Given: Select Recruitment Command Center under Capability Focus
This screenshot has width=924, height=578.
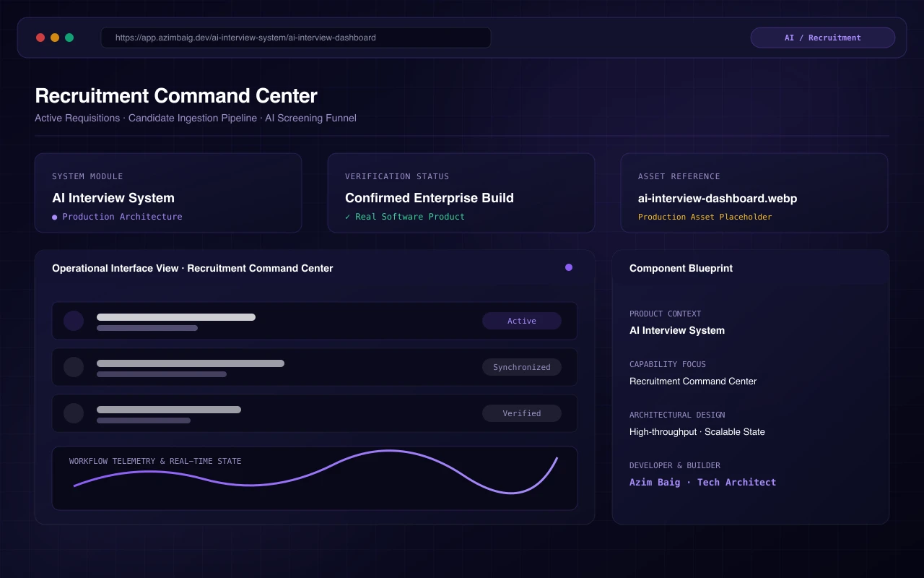Looking at the screenshot, I should pyautogui.click(x=693, y=381).
